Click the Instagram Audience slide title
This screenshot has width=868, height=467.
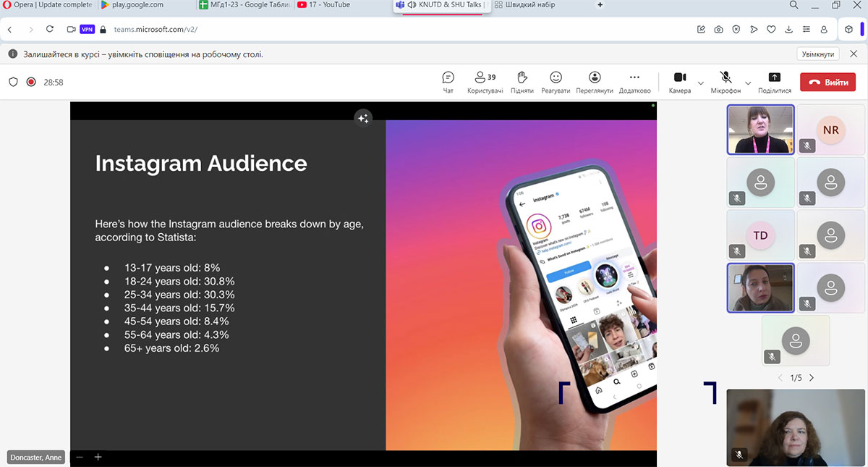[x=201, y=163]
